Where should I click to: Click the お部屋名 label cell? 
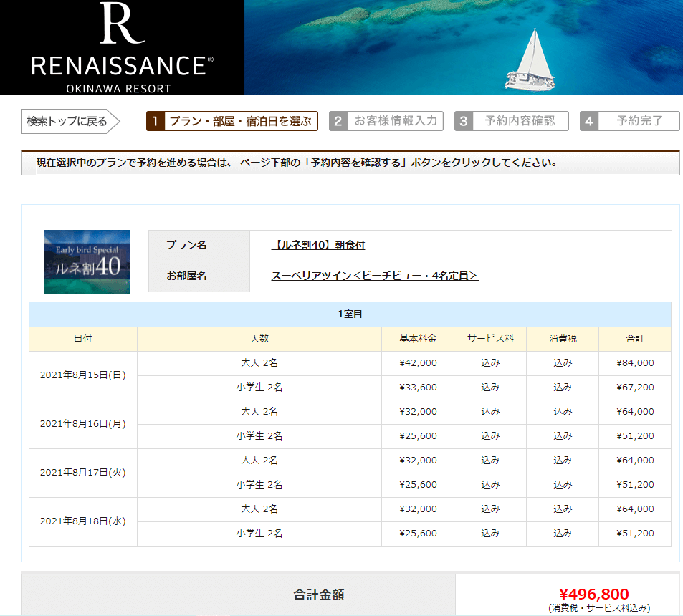pos(199,276)
